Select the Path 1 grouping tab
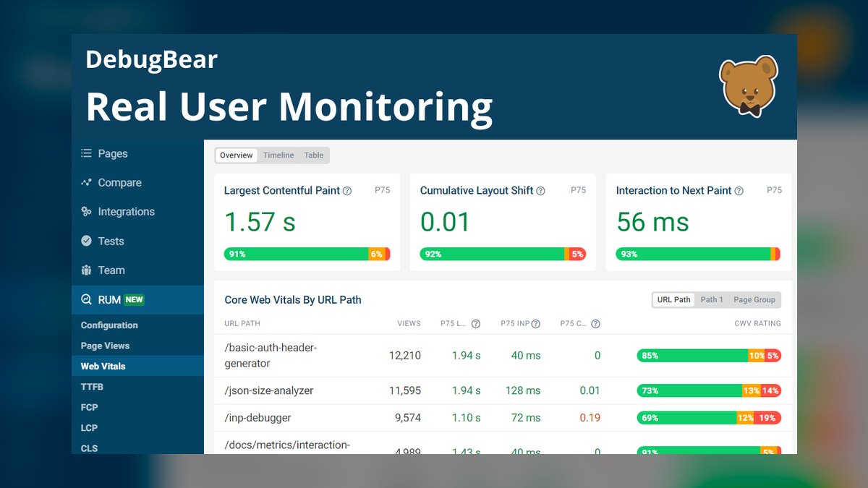 (712, 299)
